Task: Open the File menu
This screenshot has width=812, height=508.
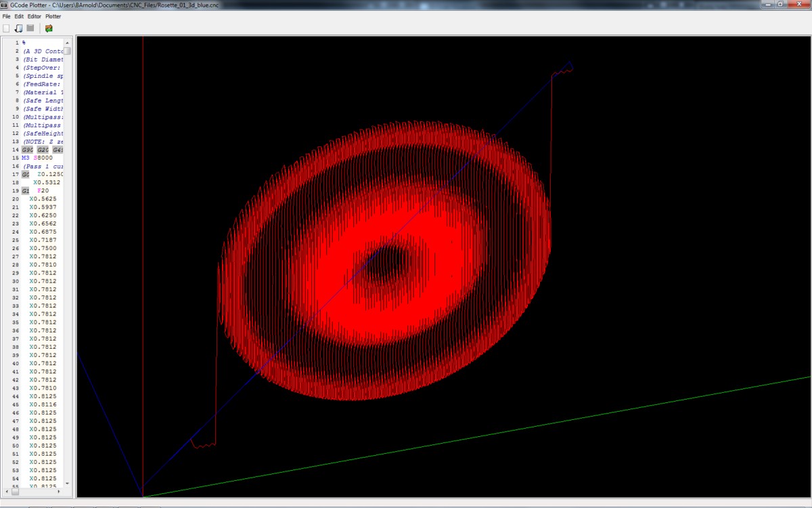Action: [x=7, y=16]
